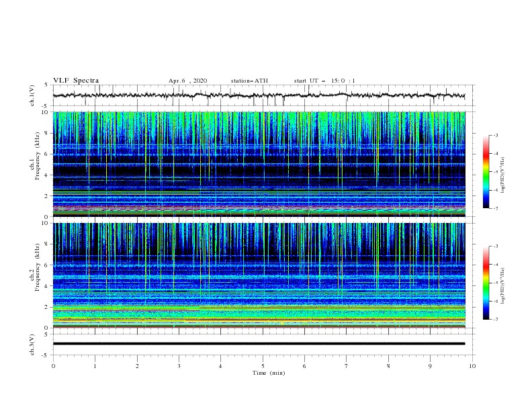The image size is (532, 411).
Task: Click upper "log(PSD)(V²/Hz)" colorbar label
Action: pyautogui.click(x=503, y=175)
